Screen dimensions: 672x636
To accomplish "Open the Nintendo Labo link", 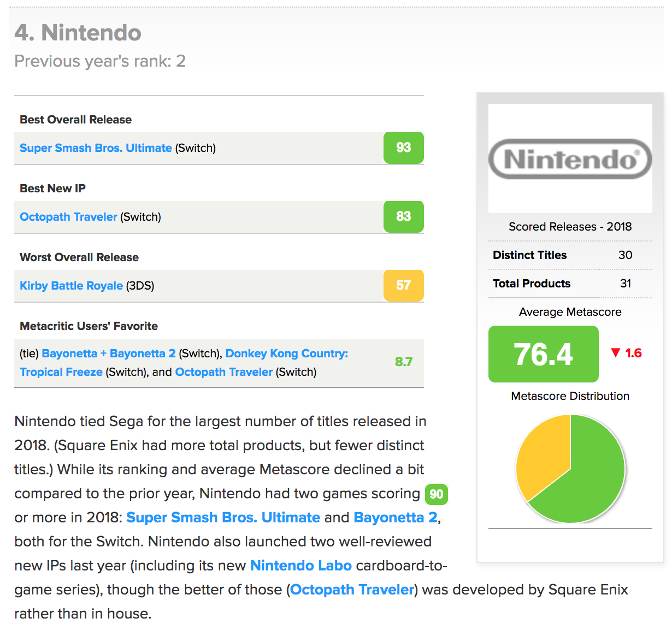I will pyautogui.click(x=300, y=566).
